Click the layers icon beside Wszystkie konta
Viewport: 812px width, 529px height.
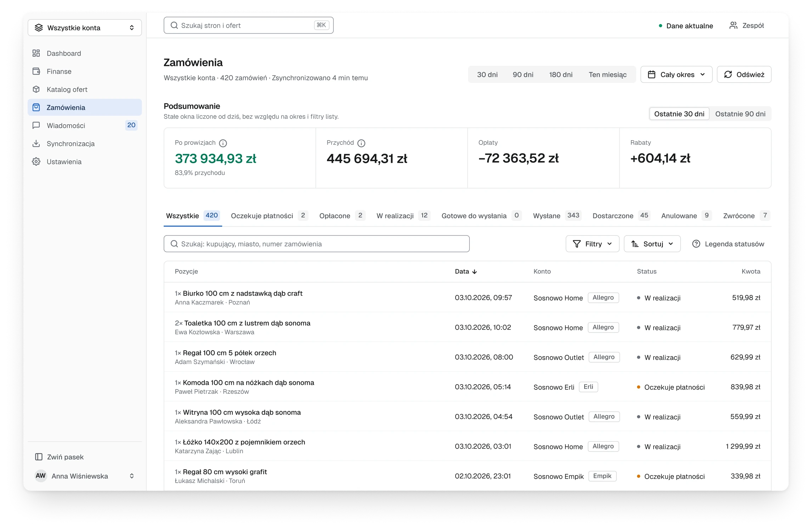point(39,28)
